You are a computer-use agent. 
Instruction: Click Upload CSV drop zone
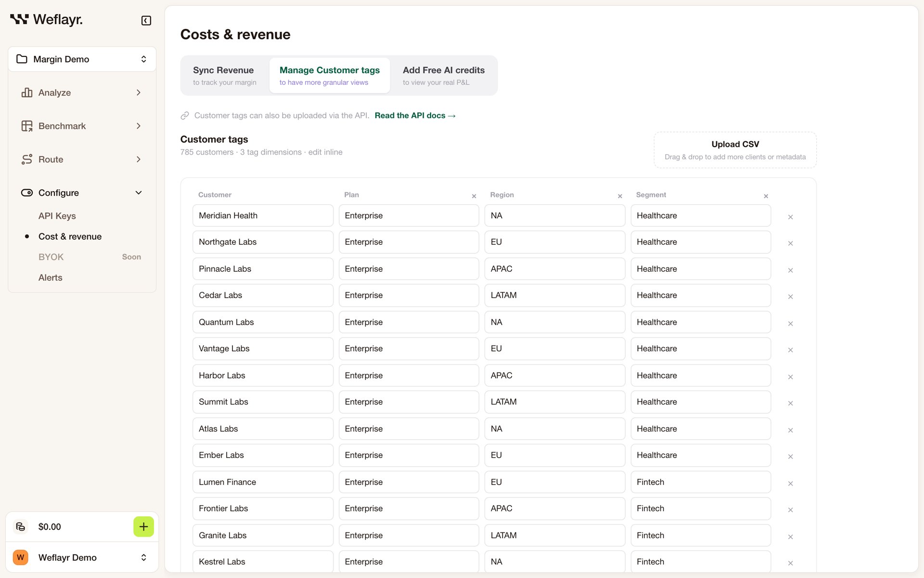point(735,150)
